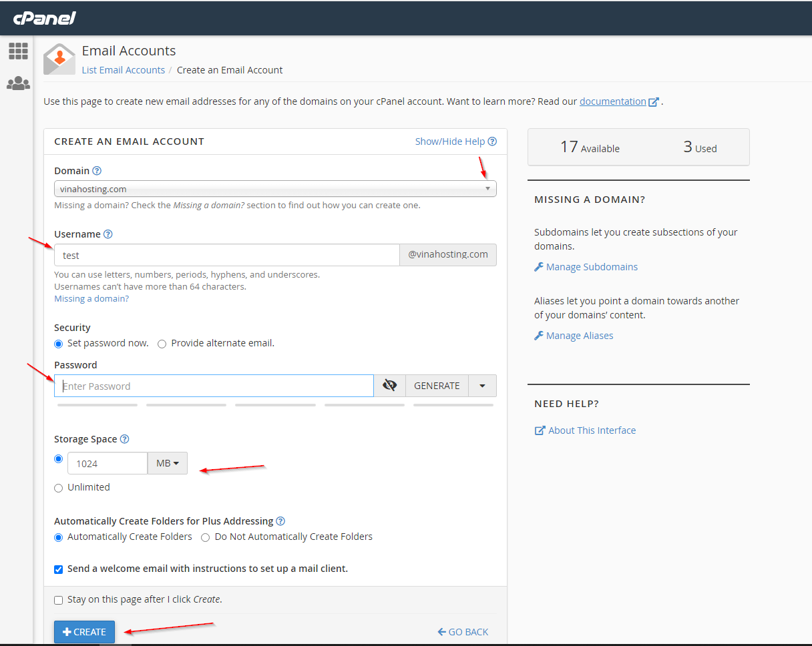
Task: Select the Provide alternate email radio option
Action: (x=162, y=344)
